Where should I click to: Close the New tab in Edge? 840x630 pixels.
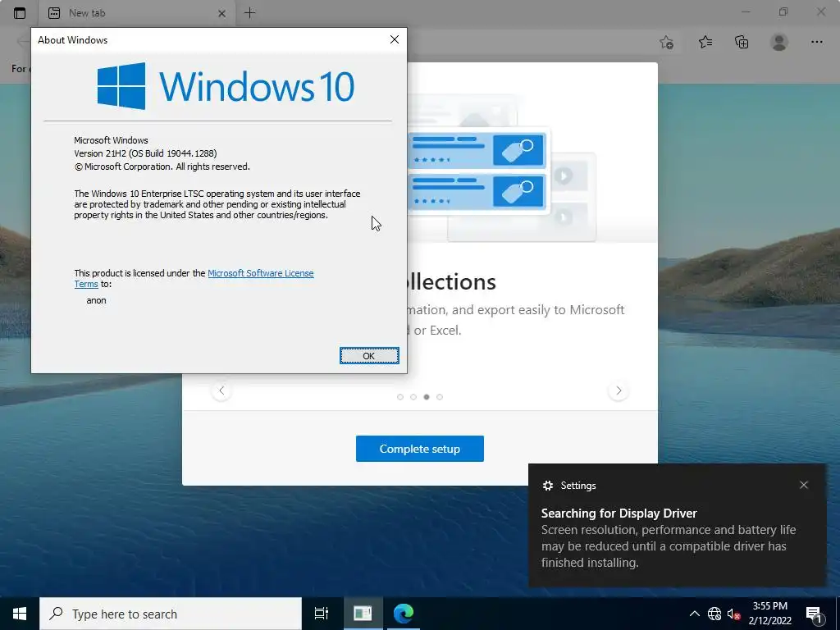coord(221,13)
